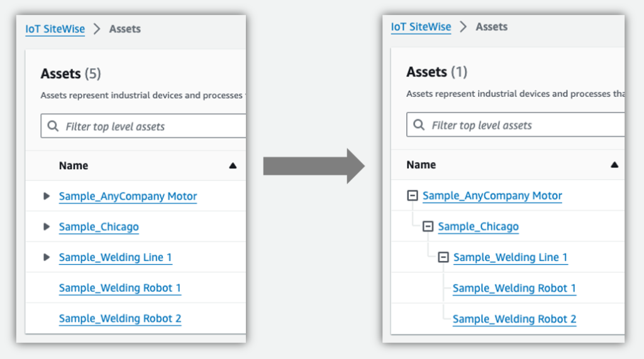Click Name sort arrow in right panel
This screenshot has width=644, height=359.
614,165
